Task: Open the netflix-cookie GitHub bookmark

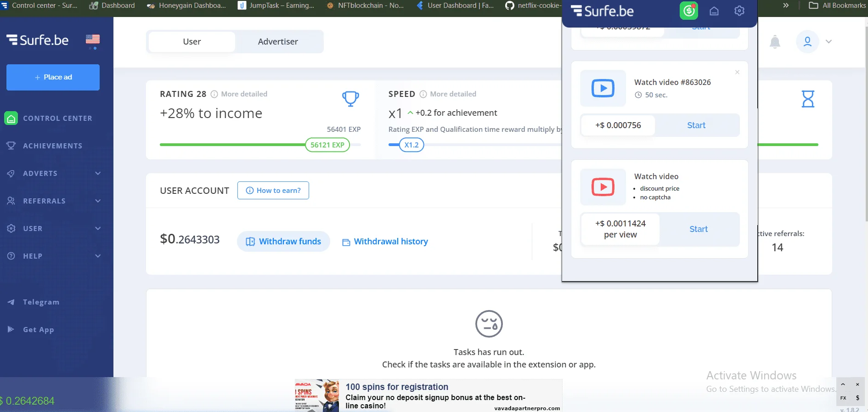Action: [x=533, y=6]
